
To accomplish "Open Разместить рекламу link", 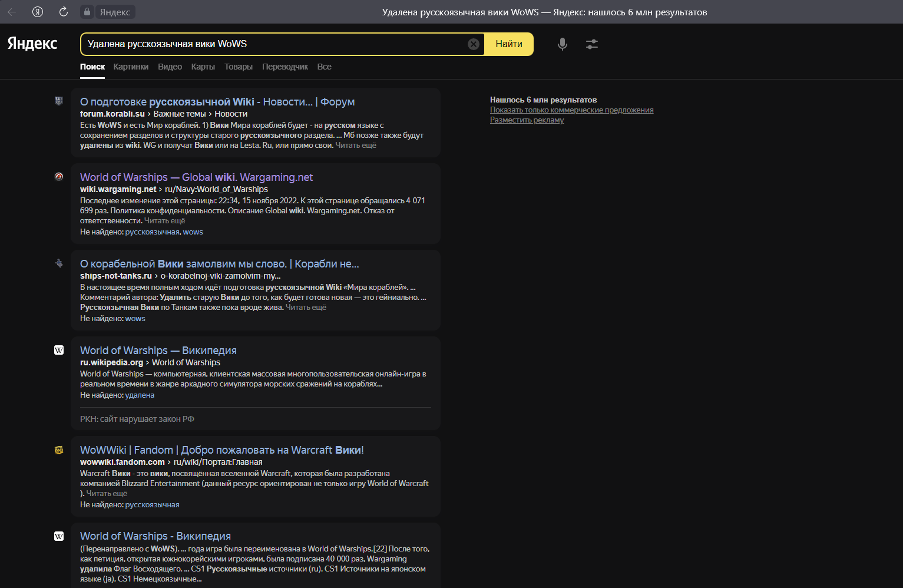I will tap(527, 120).
